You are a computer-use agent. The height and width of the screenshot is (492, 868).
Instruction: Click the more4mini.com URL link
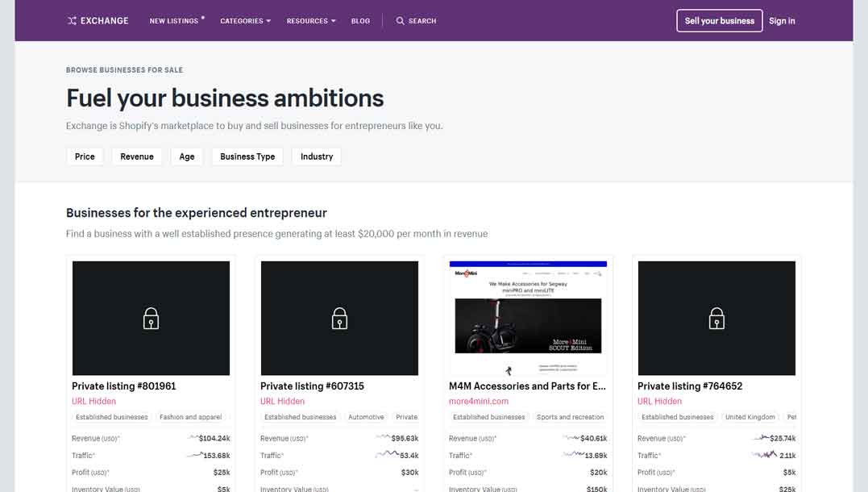tap(479, 401)
